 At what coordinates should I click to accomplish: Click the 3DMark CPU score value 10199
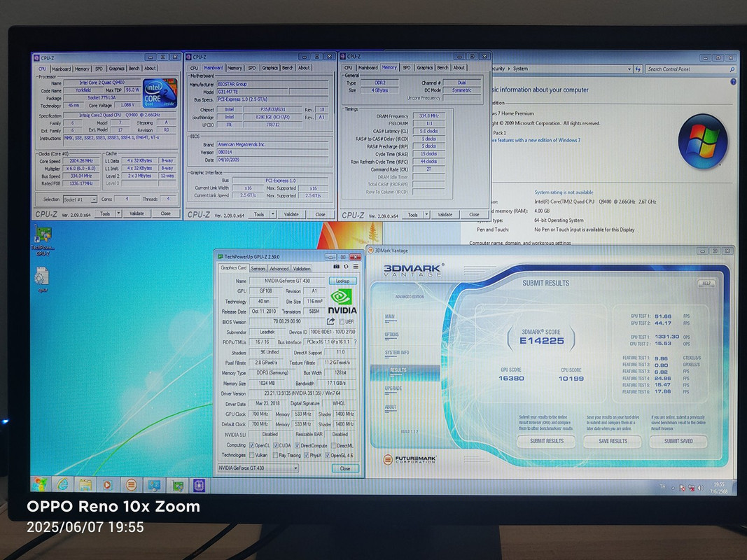coord(571,379)
